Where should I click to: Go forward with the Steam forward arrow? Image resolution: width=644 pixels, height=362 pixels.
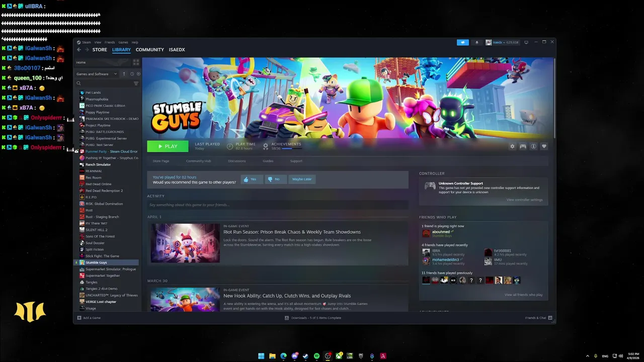(x=87, y=50)
